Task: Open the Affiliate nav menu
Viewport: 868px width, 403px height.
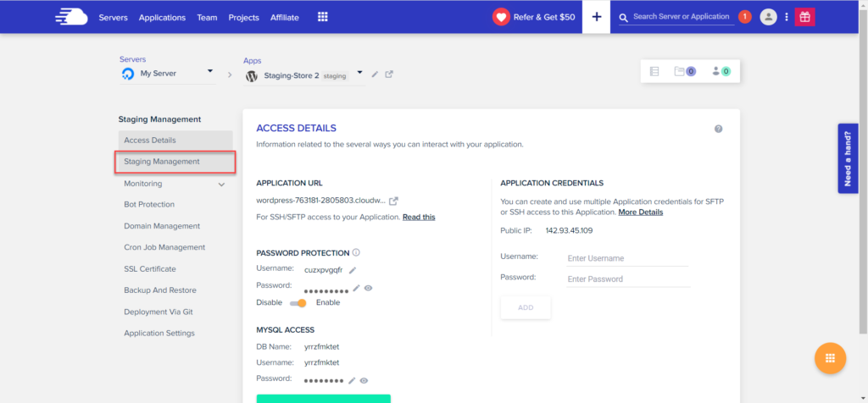Action: (x=285, y=18)
